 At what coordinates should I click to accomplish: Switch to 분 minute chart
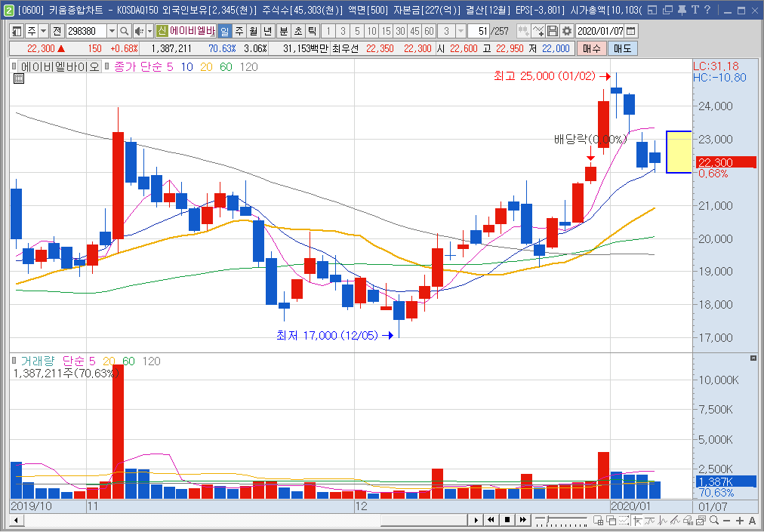284,32
